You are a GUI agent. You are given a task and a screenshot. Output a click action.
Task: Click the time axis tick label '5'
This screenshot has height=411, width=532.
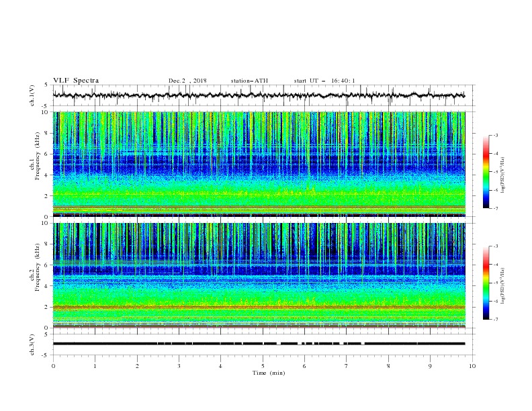263,366
